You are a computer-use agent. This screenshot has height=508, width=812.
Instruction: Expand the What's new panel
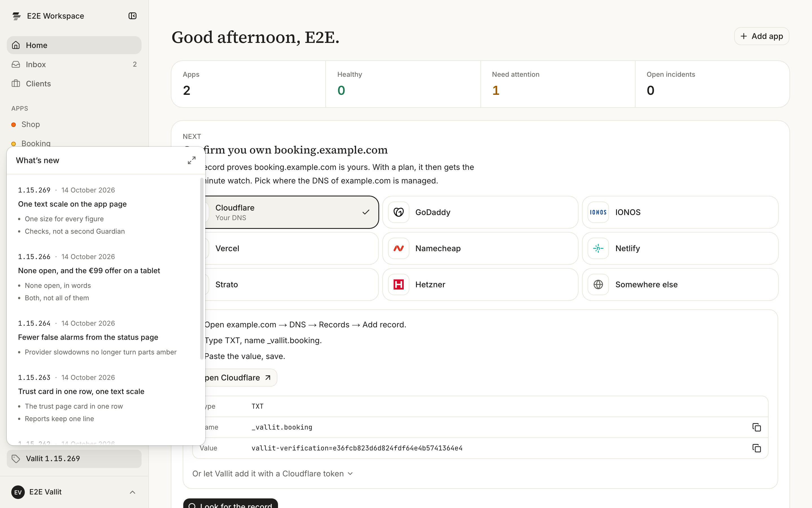[x=192, y=160]
